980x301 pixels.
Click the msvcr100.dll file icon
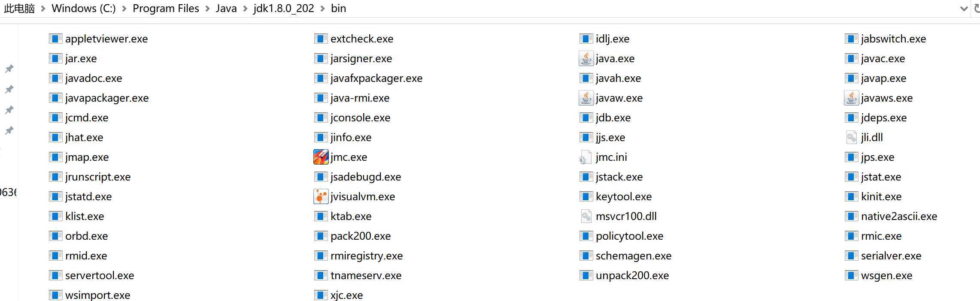pos(586,216)
